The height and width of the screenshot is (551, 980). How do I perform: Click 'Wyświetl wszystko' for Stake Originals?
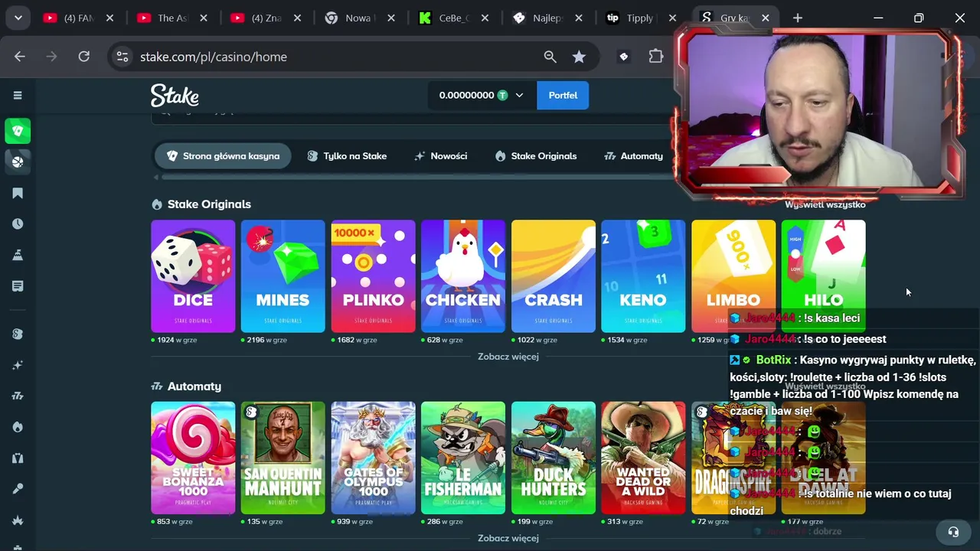825,204
